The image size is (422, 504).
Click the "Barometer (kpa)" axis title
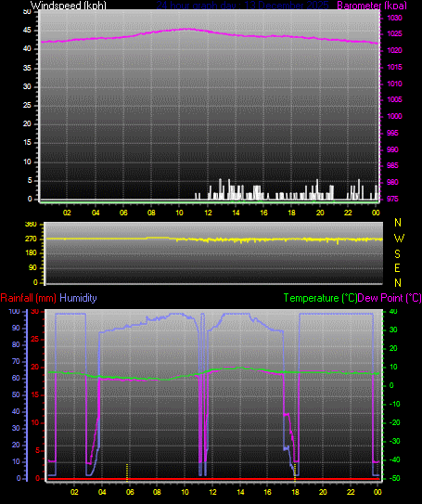pyautogui.click(x=372, y=6)
